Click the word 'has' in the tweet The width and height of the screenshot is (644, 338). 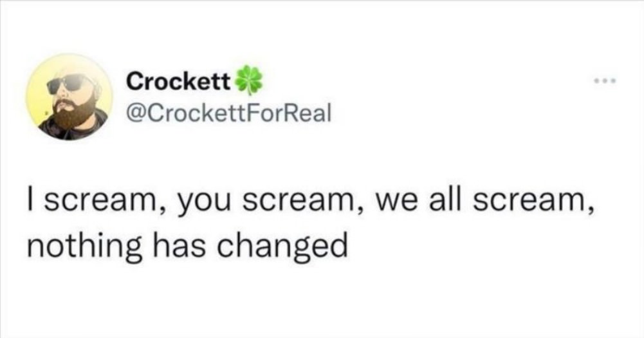(x=179, y=244)
